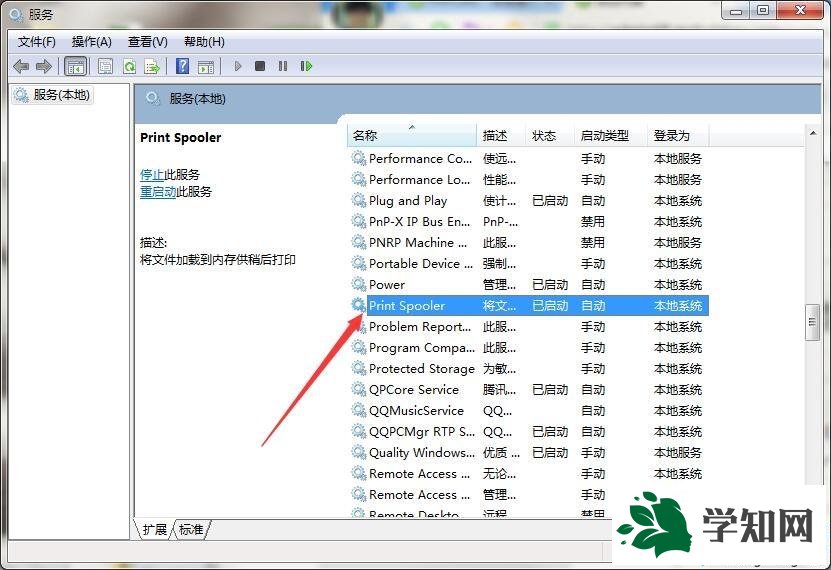Click the Refresh toolbar icon

[129, 67]
